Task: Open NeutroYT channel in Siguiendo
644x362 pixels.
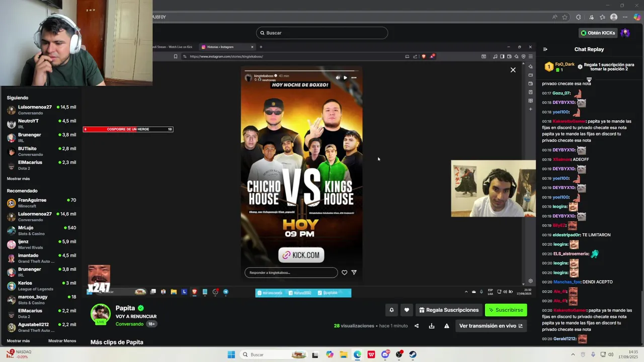Action: [x=41, y=124]
